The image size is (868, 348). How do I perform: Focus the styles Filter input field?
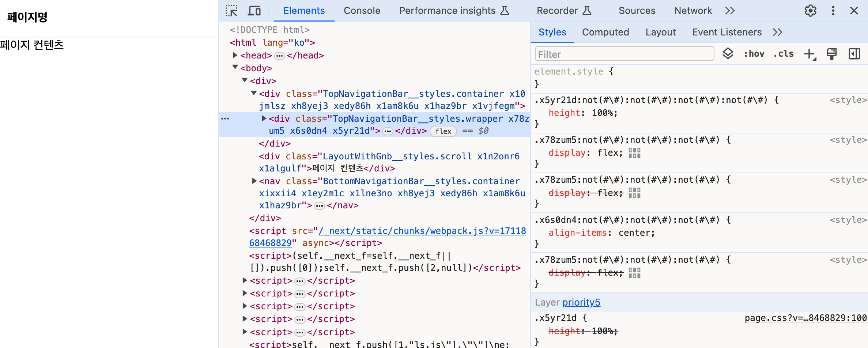click(624, 54)
